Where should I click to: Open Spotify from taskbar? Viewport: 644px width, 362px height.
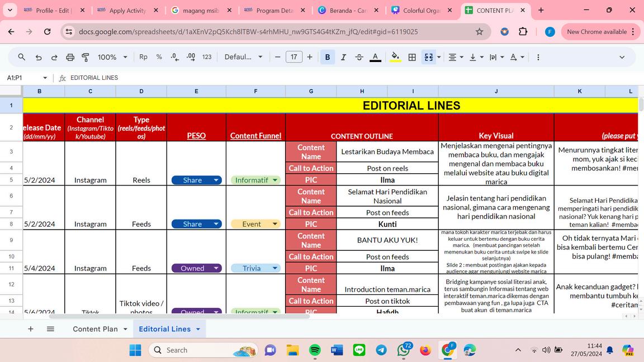[x=315, y=350]
